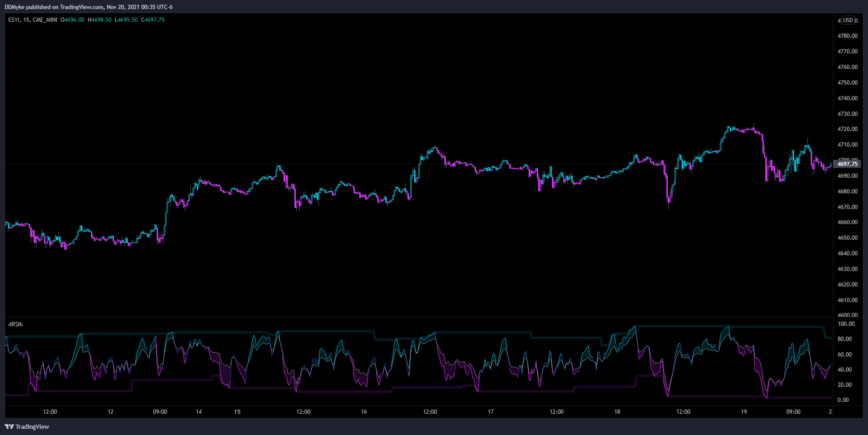This screenshot has height=435, width=868.
Task: Click the high value H4698.50
Action: [100, 20]
